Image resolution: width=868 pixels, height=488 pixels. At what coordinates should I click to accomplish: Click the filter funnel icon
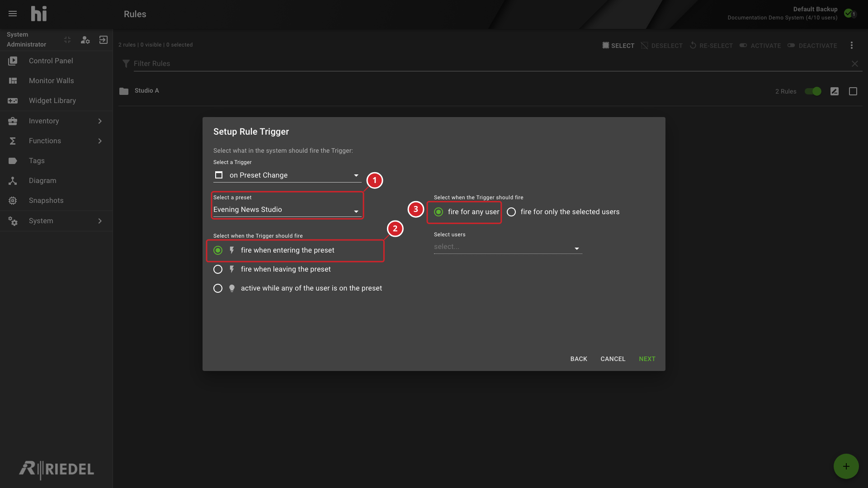pyautogui.click(x=126, y=64)
